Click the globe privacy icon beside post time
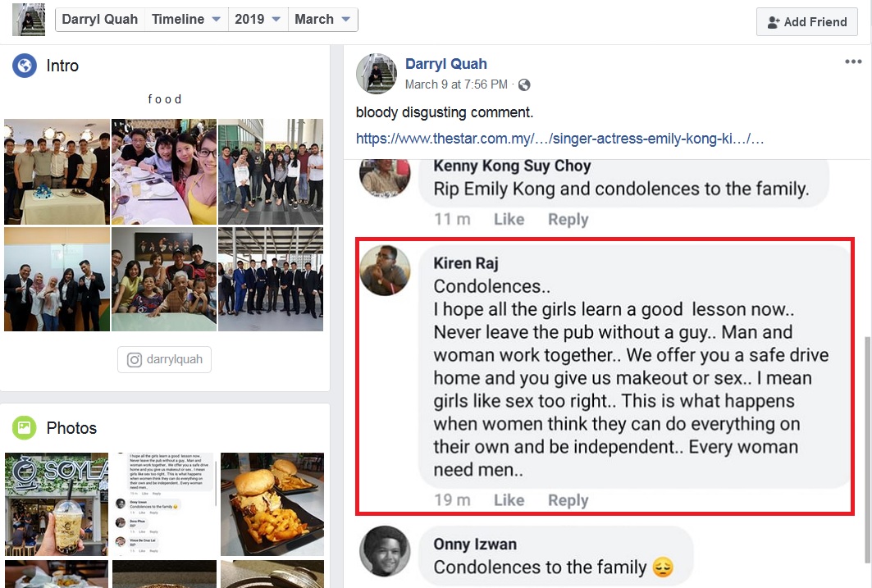 tap(524, 84)
